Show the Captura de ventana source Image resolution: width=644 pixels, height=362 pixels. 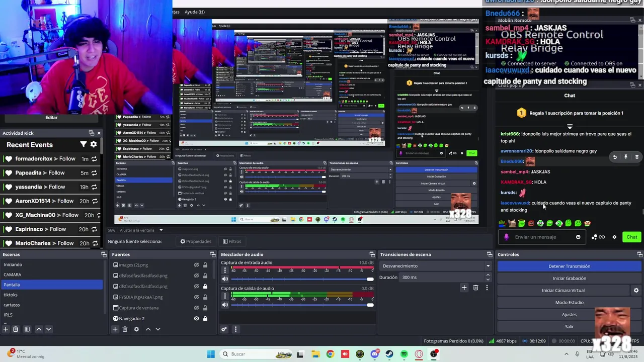tap(197, 308)
